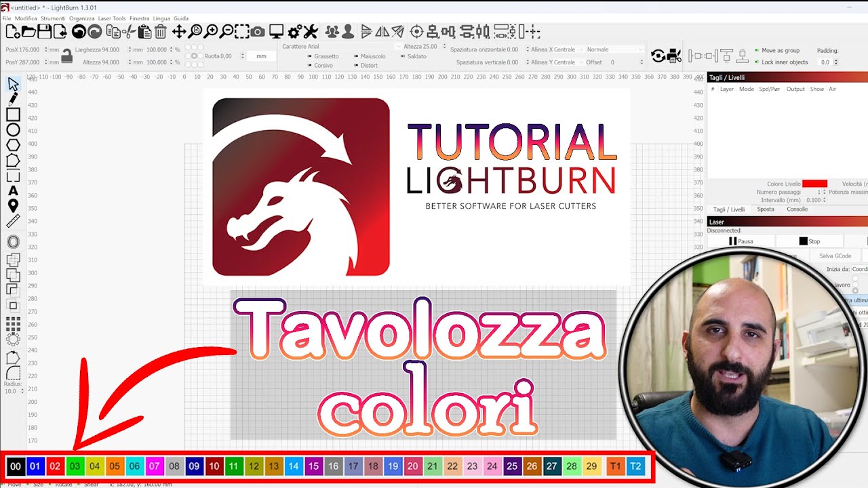The height and width of the screenshot is (488, 868).
Task: Click the Frame selection dashed-box icon
Action: point(242,31)
